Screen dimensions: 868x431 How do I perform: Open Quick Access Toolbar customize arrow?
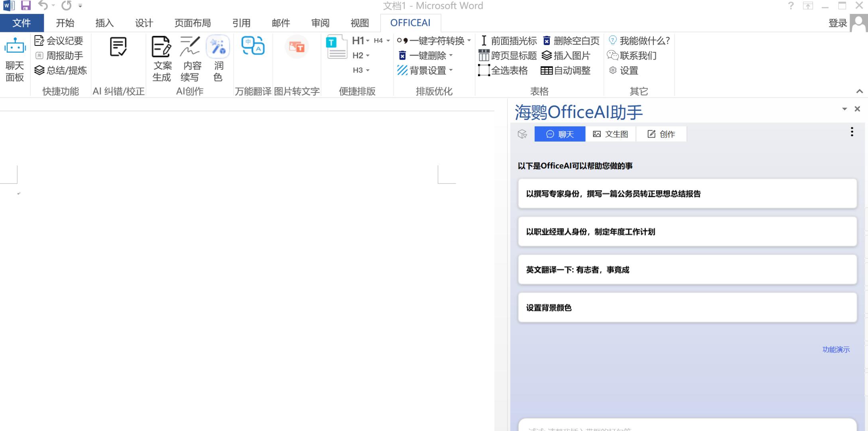click(x=80, y=6)
